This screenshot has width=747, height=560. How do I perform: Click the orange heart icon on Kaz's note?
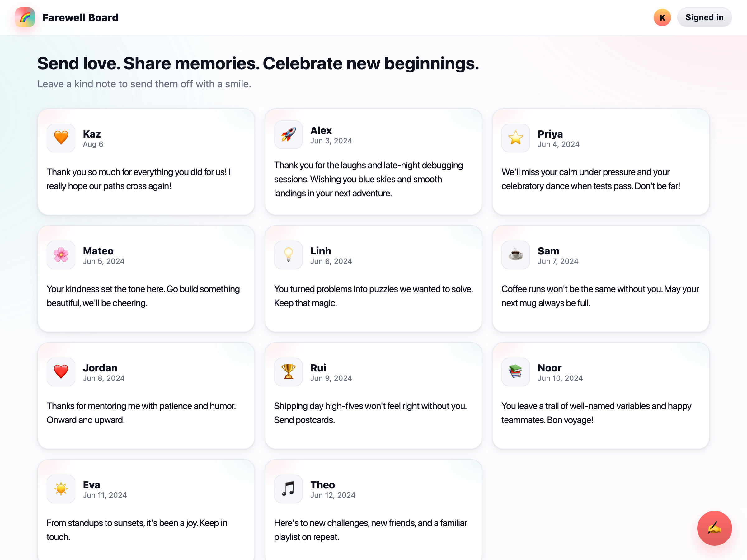(x=61, y=138)
